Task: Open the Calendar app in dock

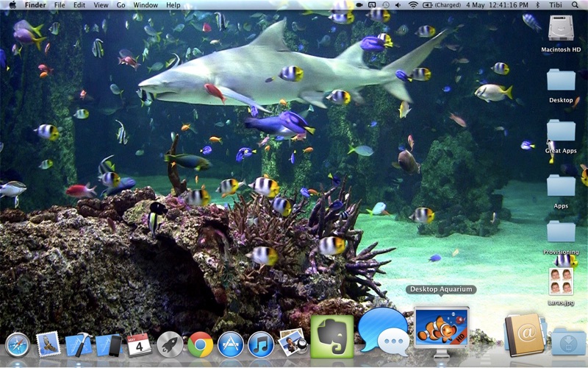Action: [139, 344]
